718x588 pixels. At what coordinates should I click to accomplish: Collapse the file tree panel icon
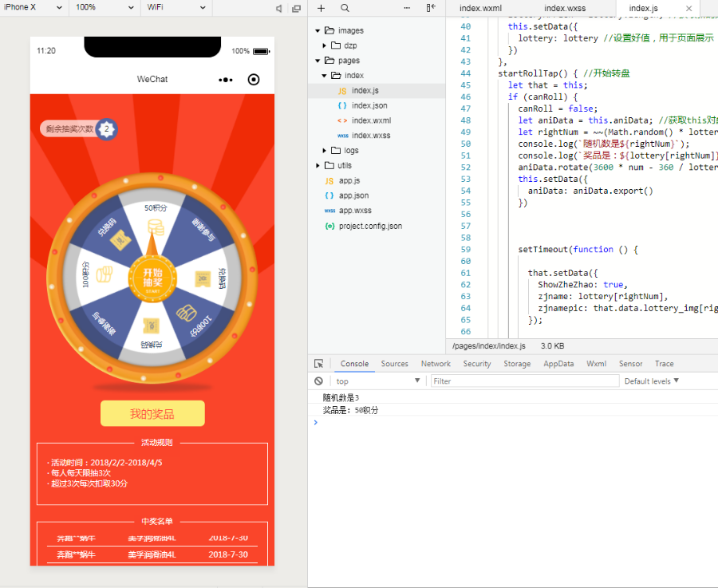coord(431,8)
